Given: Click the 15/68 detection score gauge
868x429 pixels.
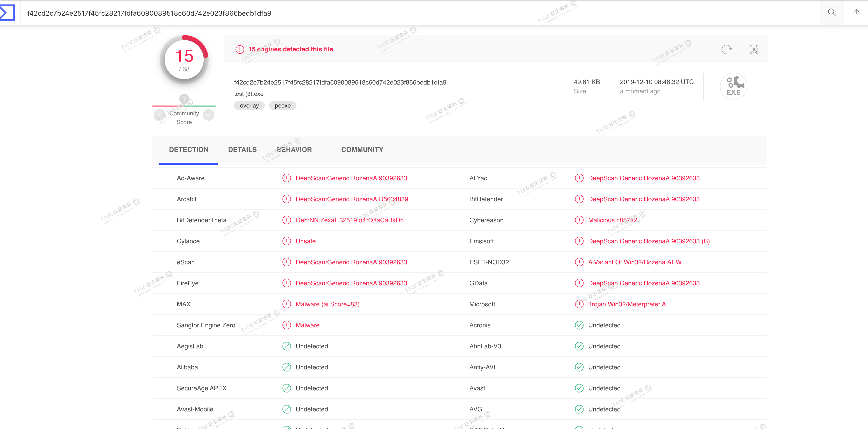Looking at the screenshot, I should tap(184, 60).
